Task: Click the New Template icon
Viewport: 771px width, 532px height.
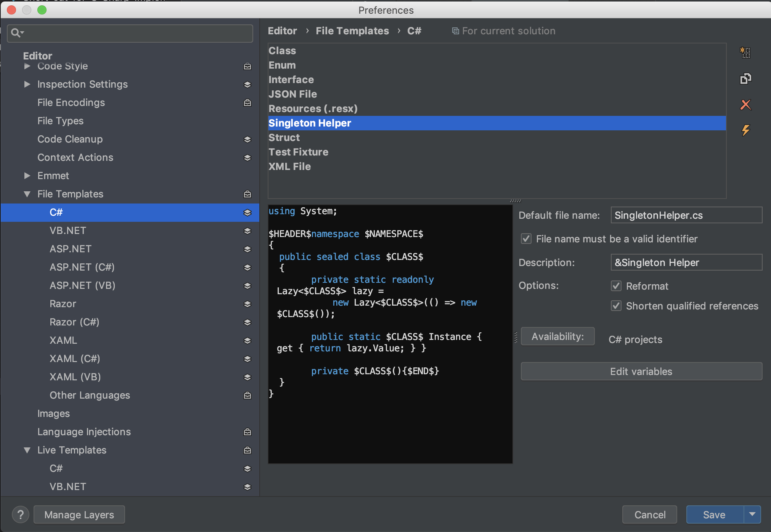Action: click(x=745, y=53)
